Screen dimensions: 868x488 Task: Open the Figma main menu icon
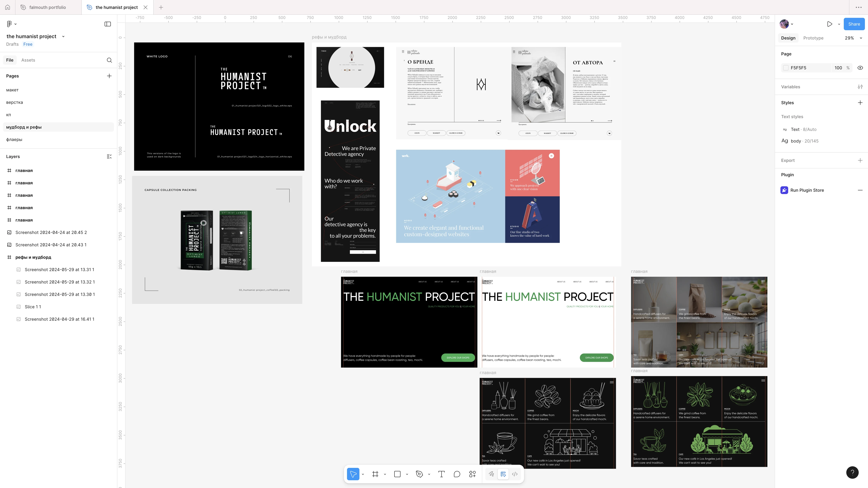pos(9,24)
